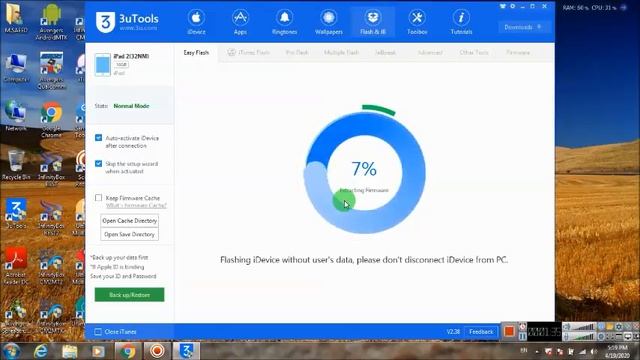Click the 3uTools logo

[x=127, y=22]
